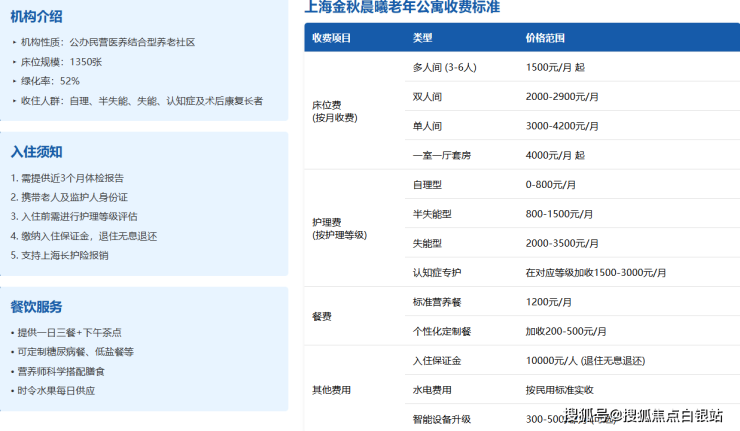
Task: Click the 多人间 (3-6人) cell
Action: (445, 68)
